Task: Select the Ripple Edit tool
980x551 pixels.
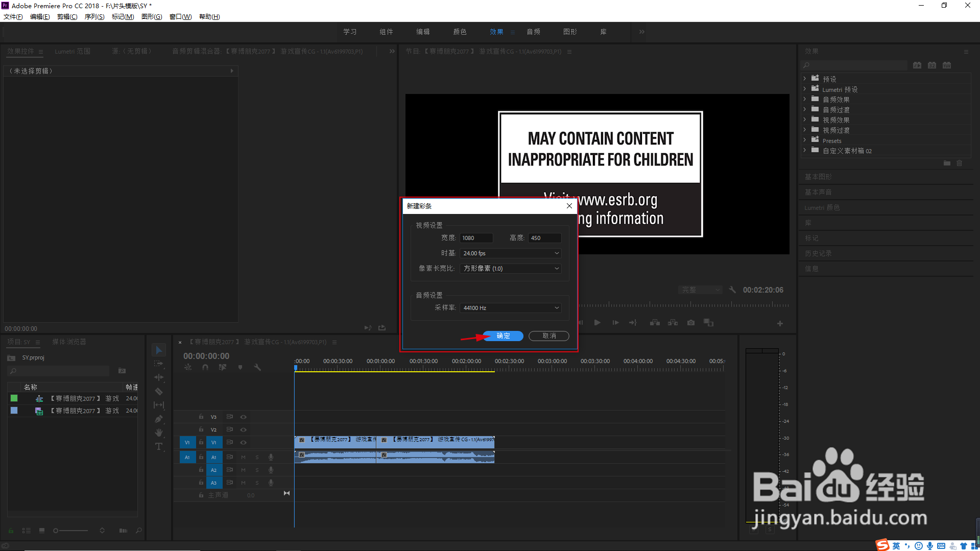Action: [159, 377]
